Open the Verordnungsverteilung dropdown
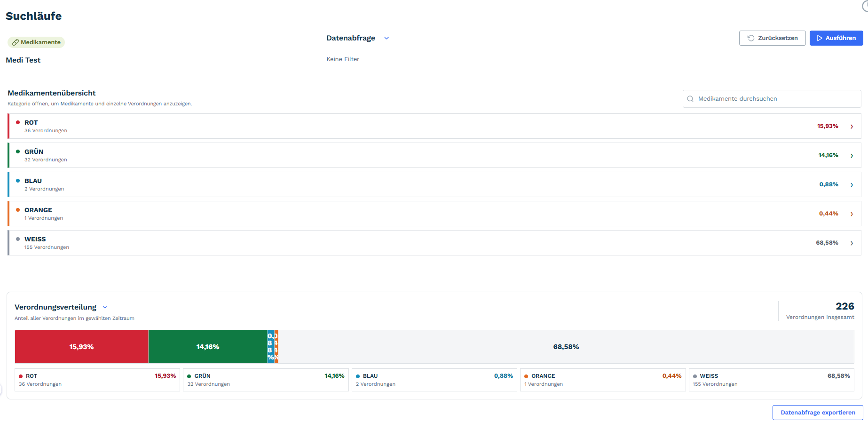This screenshot has height=422, width=868. [105, 307]
